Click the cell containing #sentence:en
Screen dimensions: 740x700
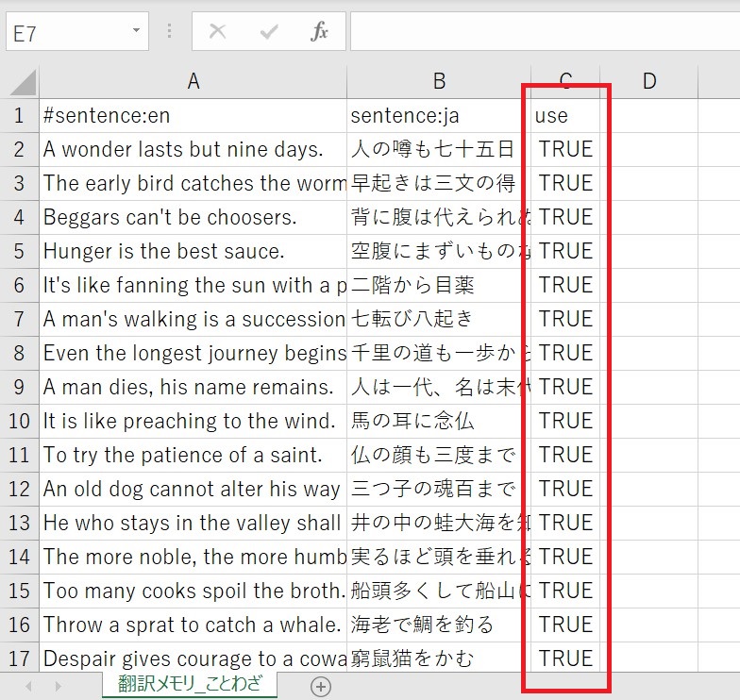pyautogui.click(x=193, y=115)
